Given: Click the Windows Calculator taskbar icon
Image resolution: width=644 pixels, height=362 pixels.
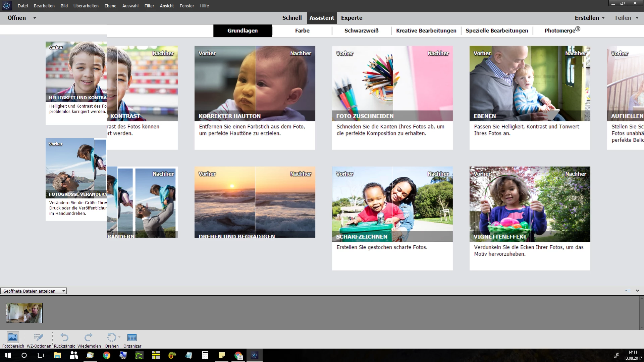Looking at the screenshot, I should [205, 355].
